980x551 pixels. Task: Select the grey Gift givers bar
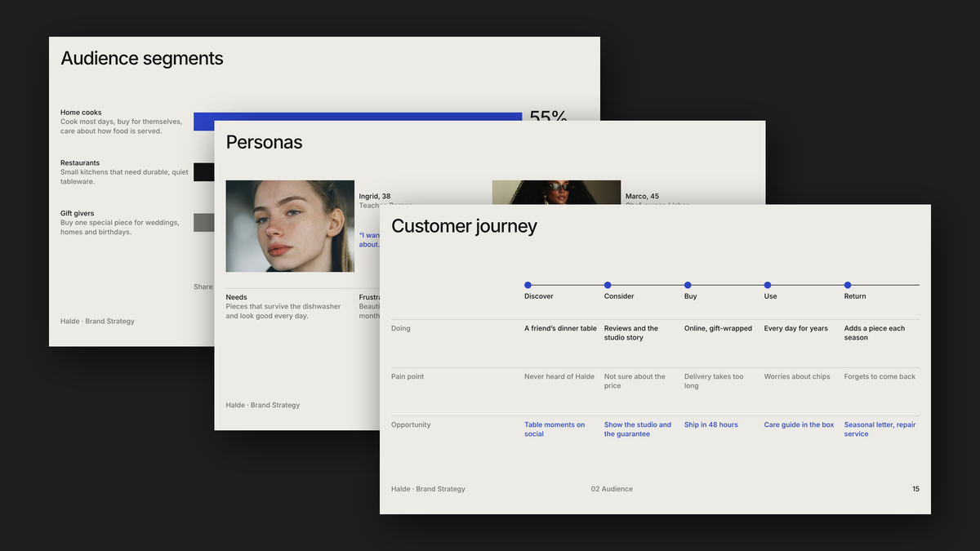pos(204,223)
